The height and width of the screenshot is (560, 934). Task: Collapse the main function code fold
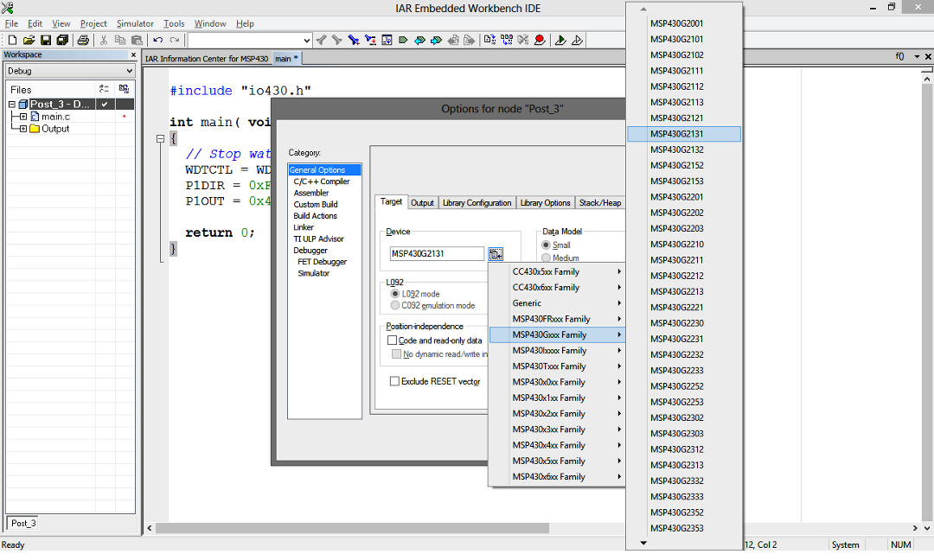[x=160, y=138]
